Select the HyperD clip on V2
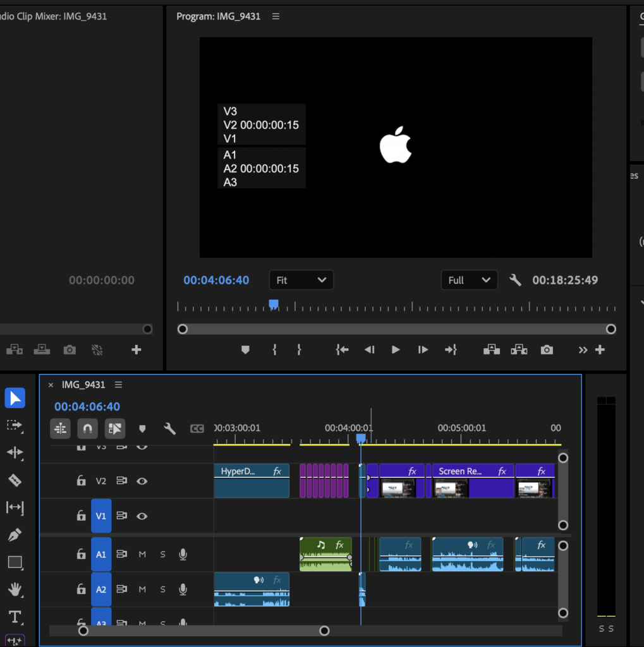This screenshot has width=644, height=647. click(252, 481)
